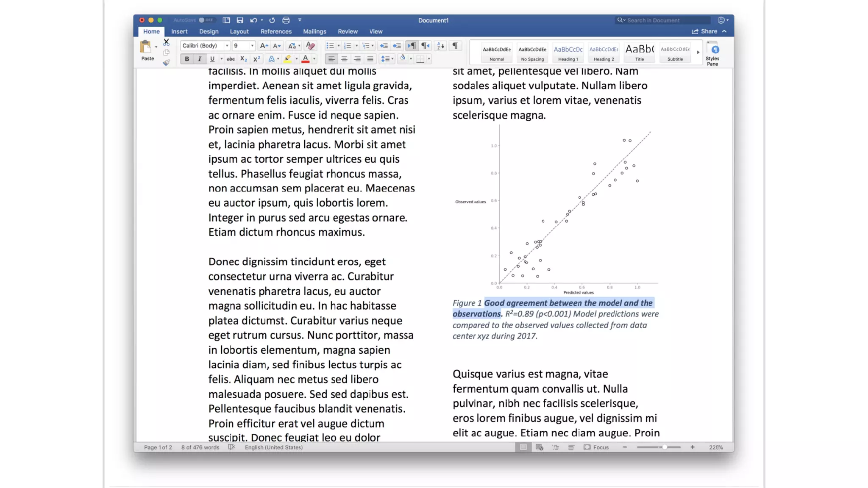Click the Format Painter brush
868x488 pixels.
166,63
